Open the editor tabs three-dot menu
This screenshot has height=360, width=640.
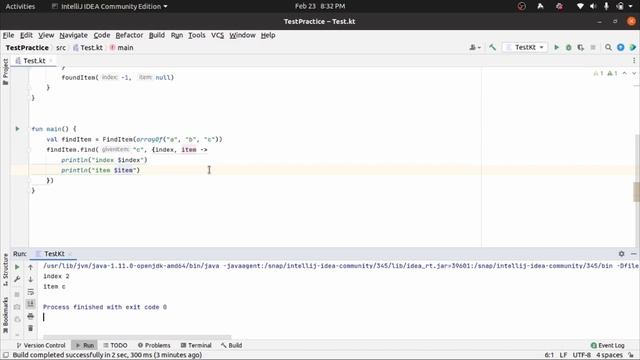coord(634,60)
